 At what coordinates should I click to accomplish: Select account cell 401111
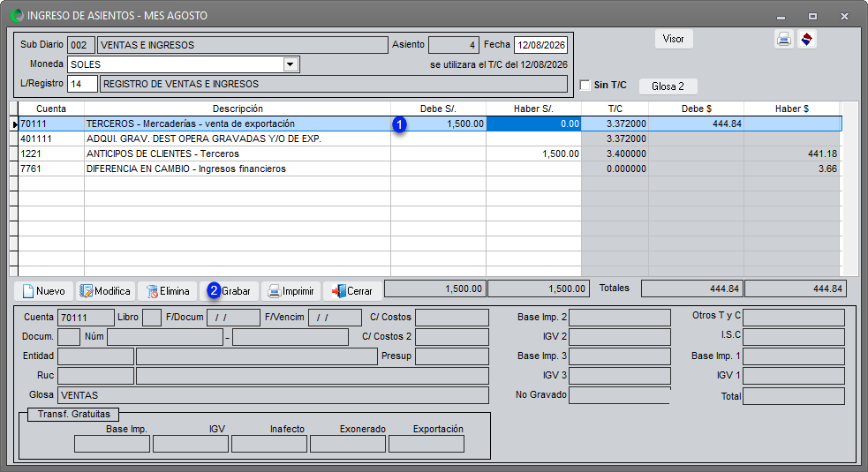[x=51, y=139]
